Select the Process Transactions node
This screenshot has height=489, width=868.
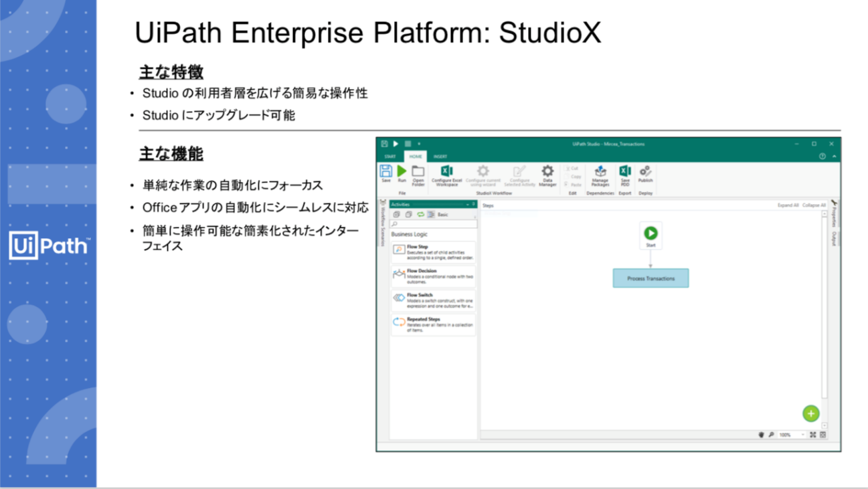pos(651,278)
